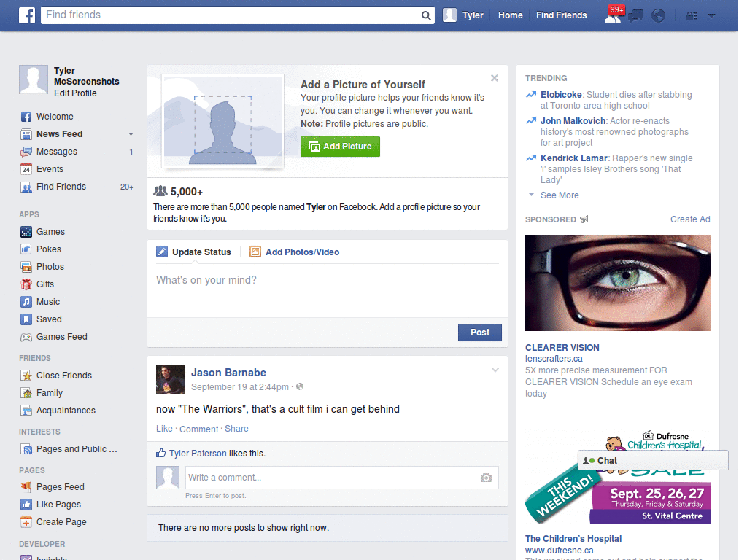
Task: Click CLEARER VISION ad title
Action: 562,348
